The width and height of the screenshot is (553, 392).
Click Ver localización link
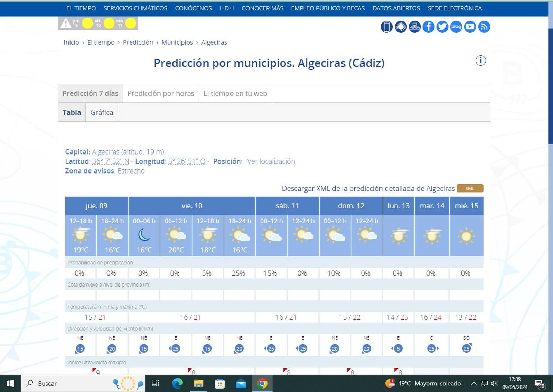click(x=270, y=161)
